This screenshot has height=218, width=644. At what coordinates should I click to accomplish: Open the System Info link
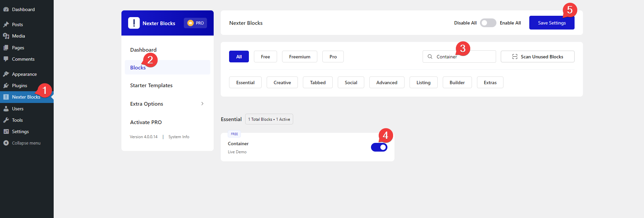179,137
